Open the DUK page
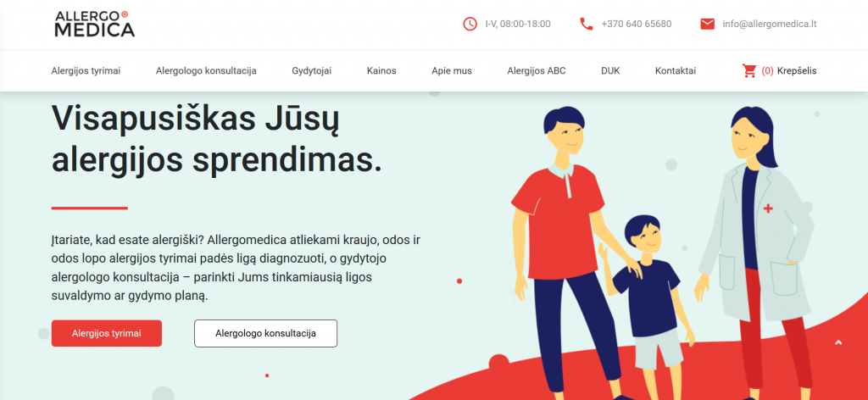Screen dimensions: 868x400 [x=610, y=71]
